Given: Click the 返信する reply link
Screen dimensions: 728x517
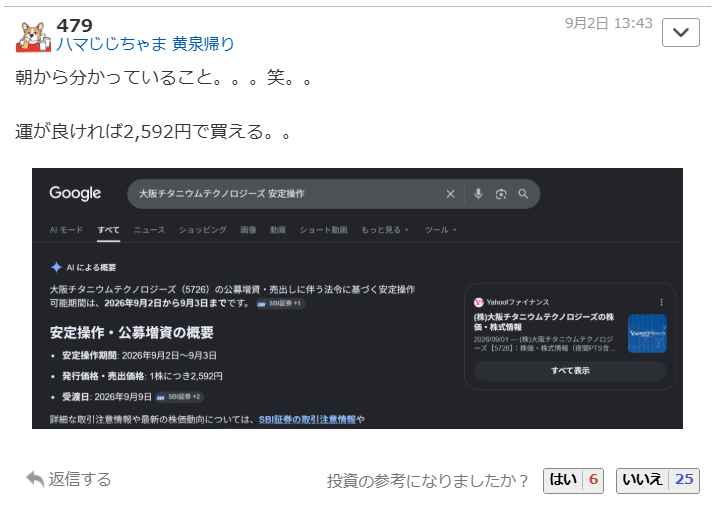Looking at the screenshot, I should 80,479.
